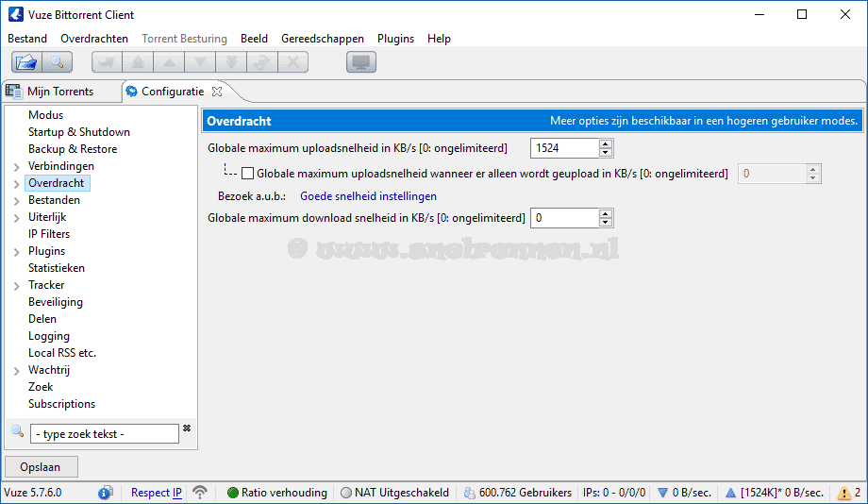Click the IPs: 0 - 0/0/0 status entry
The width and height of the screenshot is (868, 504).
point(614,493)
